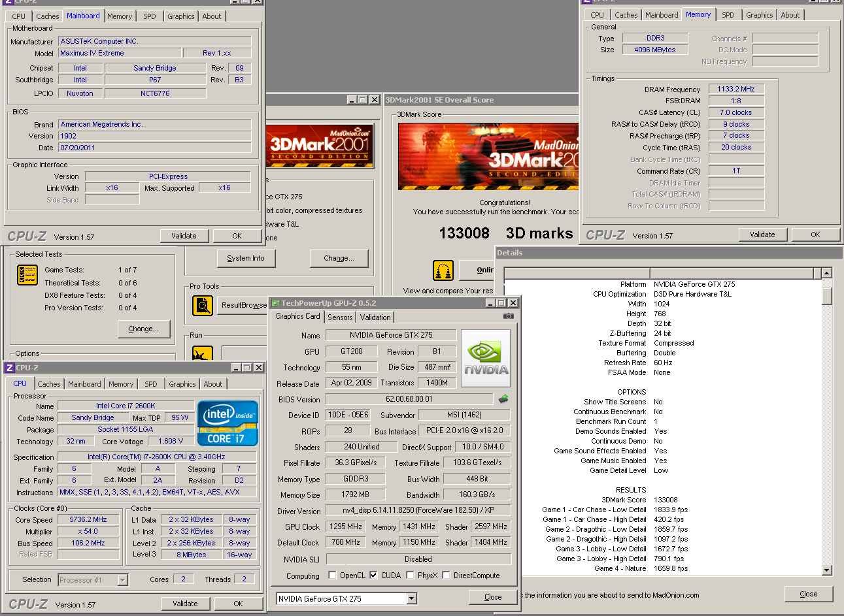Click Close button in GPU-Z window
This screenshot has width=844, height=616.
[x=493, y=597]
